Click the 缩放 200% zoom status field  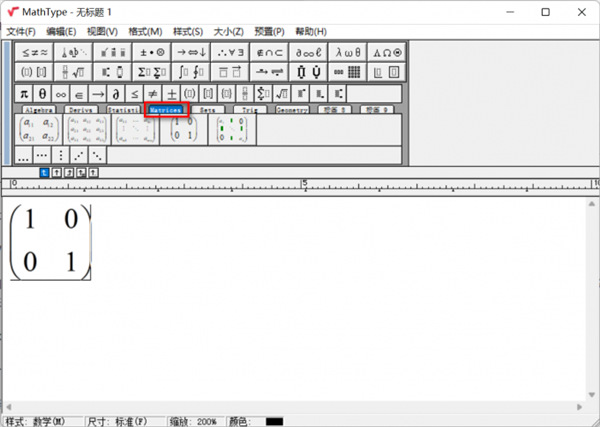click(x=194, y=422)
